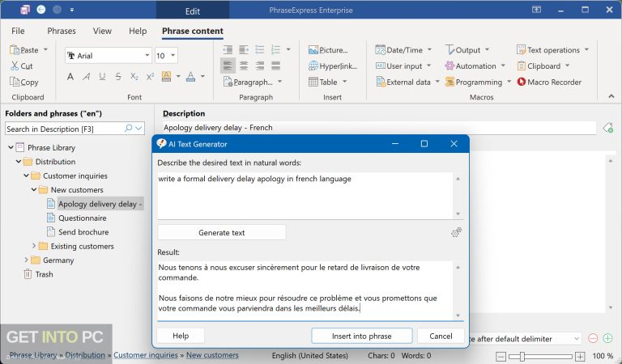This screenshot has height=364, width=622.
Task: Click the Copy icon in ribbon
Action: [15, 82]
